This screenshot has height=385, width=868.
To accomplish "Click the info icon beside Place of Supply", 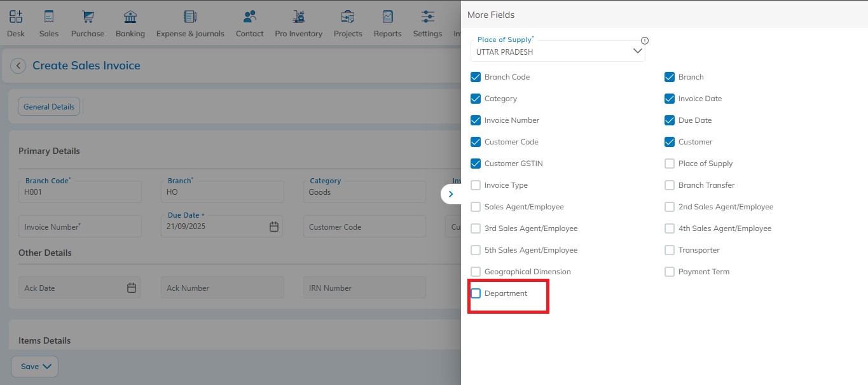I will coord(645,41).
